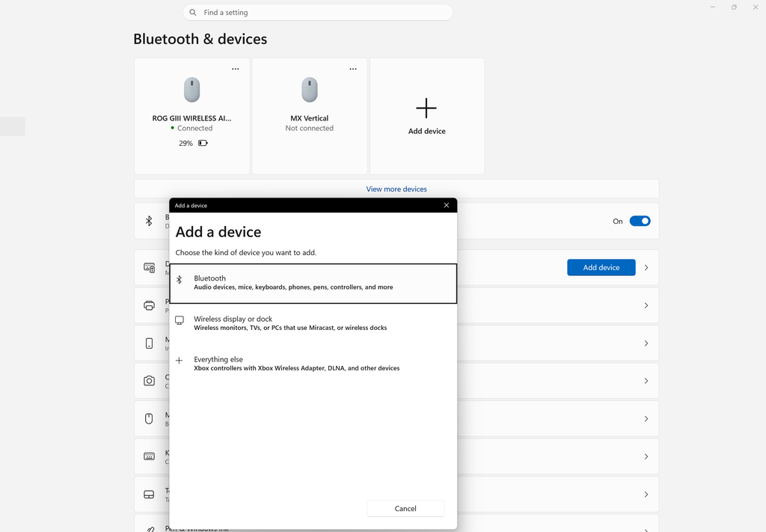Close the Add a device dialog with X

click(x=447, y=205)
